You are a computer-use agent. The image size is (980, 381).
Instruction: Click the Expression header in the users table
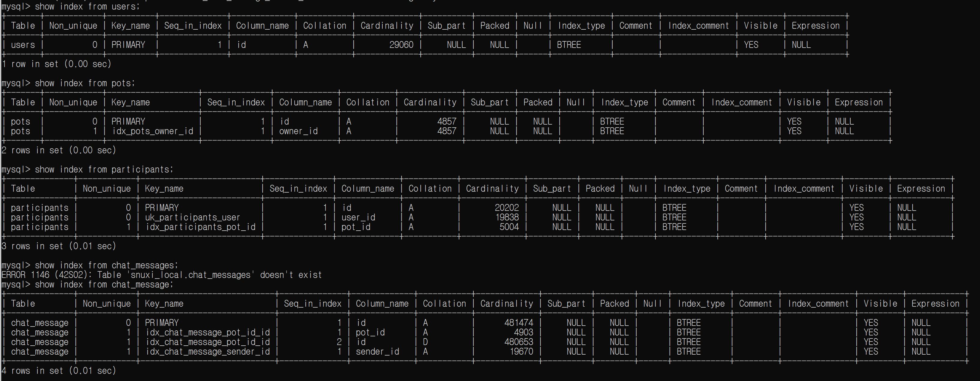click(815, 26)
